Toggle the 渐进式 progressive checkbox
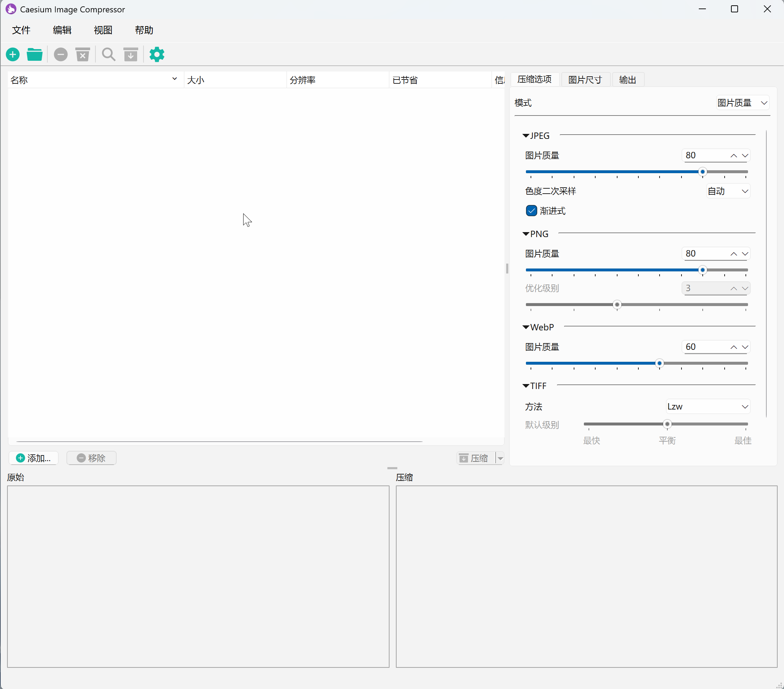The image size is (784, 689). [x=531, y=211]
